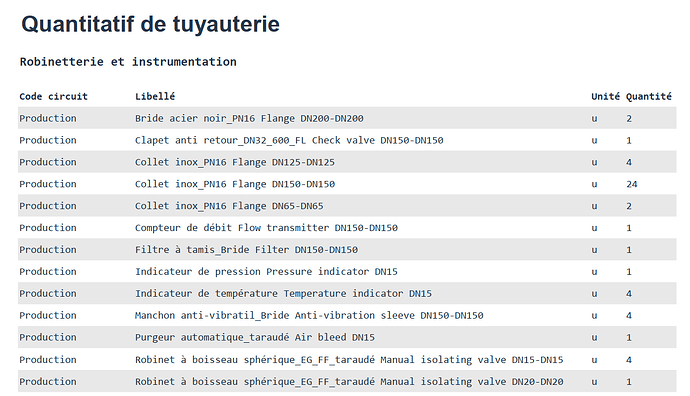Click quantity 1 in Purgeur automatique row
The image size is (690, 396).
point(629,337)
